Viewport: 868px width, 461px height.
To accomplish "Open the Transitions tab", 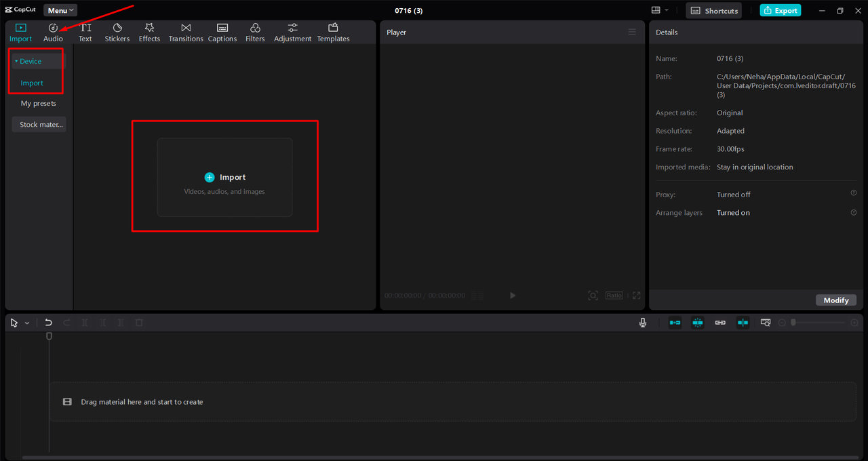I will pos(186,33).
